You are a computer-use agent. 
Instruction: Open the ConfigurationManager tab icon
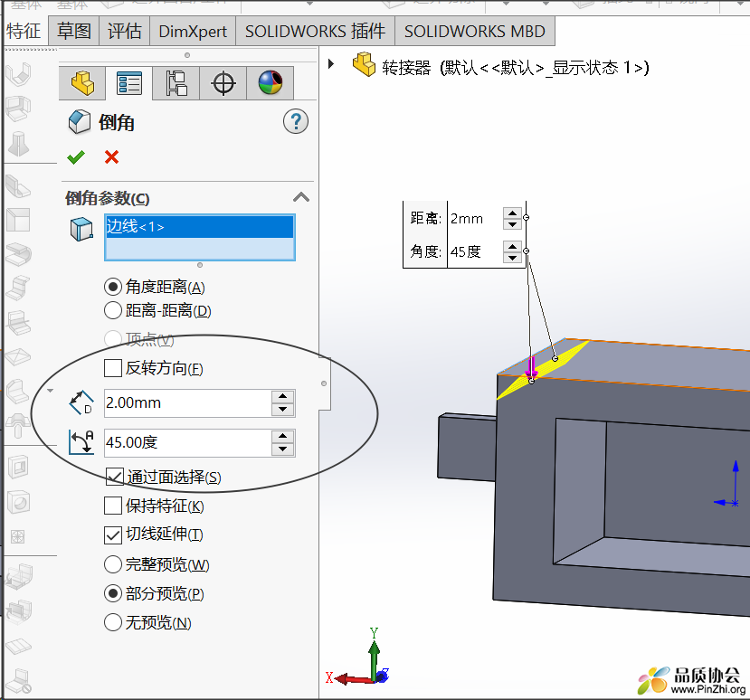[x=176, y=83]
